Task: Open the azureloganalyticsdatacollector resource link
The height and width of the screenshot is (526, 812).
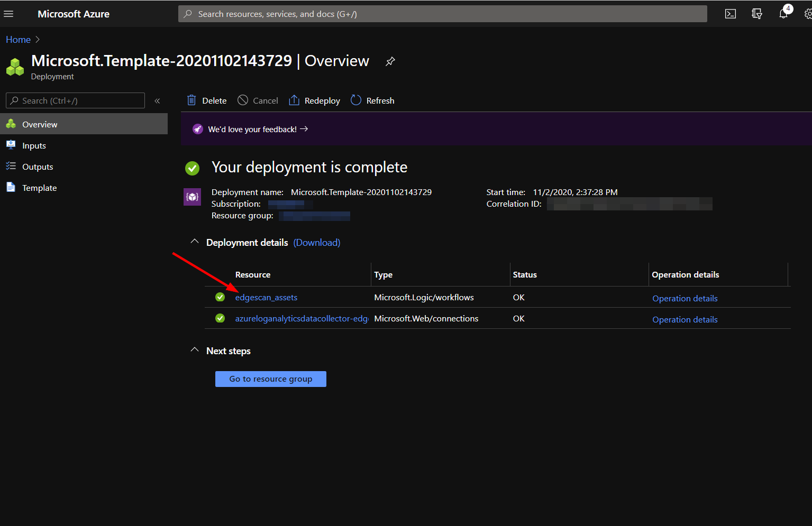Action: click(x=302, y=319)
